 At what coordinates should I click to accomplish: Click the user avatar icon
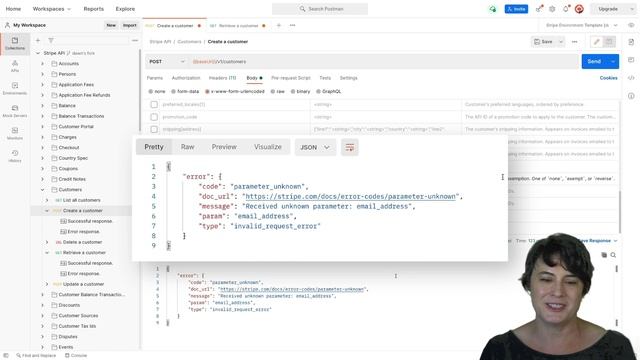[x=579, y=9]
